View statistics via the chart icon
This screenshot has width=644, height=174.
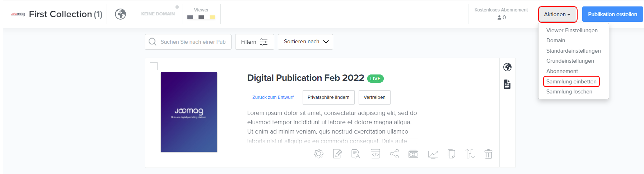pyautogui.click(x=433, y=154)
